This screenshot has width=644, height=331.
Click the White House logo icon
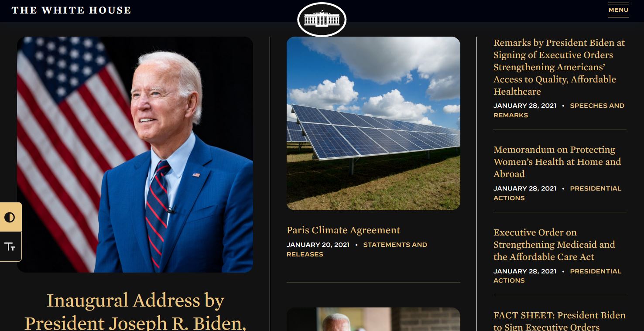point(322,20)
